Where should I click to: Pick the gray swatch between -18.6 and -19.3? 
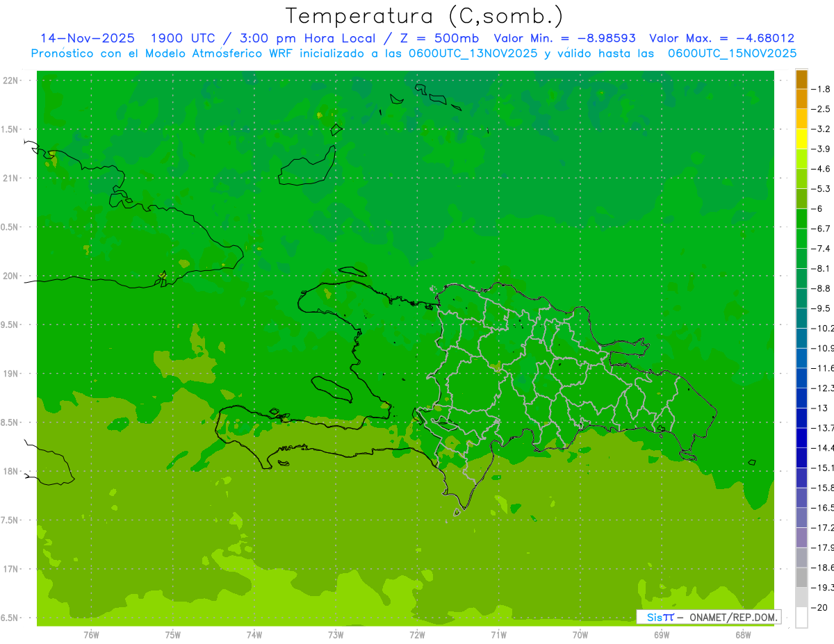coord(801,577)
